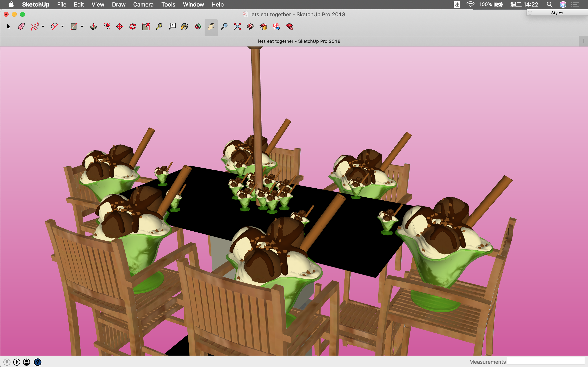Toggle the Styles panel round button

(x=530, y=13)
